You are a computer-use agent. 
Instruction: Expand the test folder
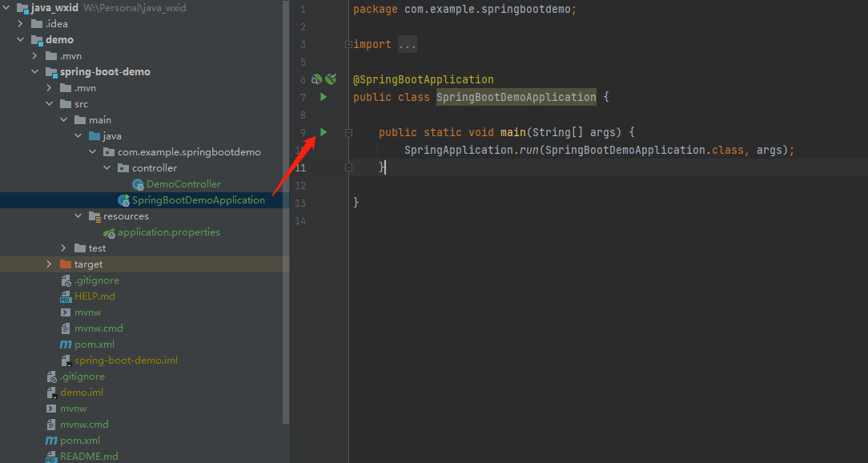point(64,248)
